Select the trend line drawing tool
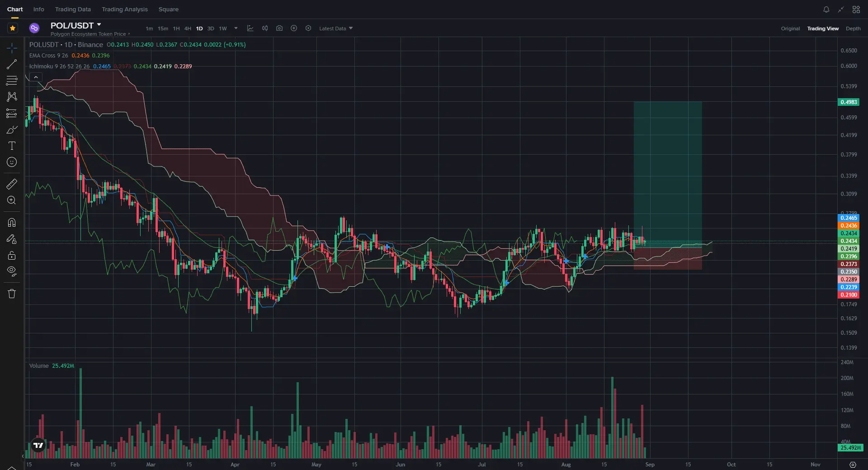This screenshot has width=868, height=470. pos(12,64)
